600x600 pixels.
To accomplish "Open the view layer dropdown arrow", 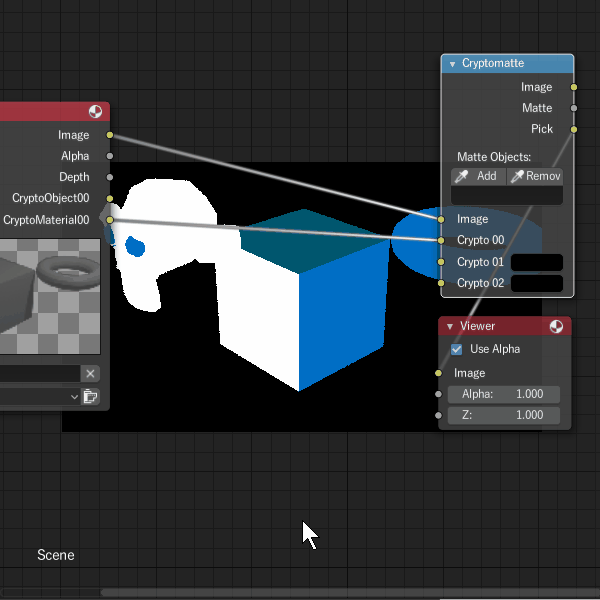I will coord(75,397).
